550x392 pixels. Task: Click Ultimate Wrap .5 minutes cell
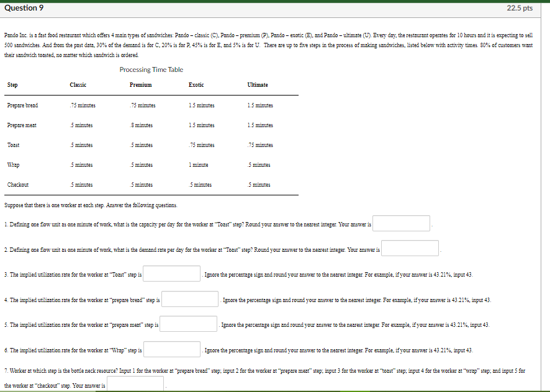259,165
